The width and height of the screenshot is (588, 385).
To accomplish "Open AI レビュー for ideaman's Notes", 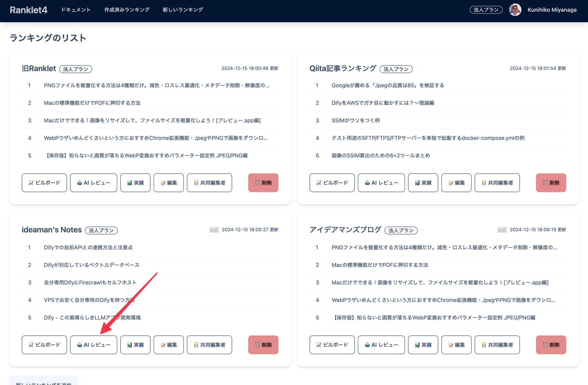I will (94, 345).
